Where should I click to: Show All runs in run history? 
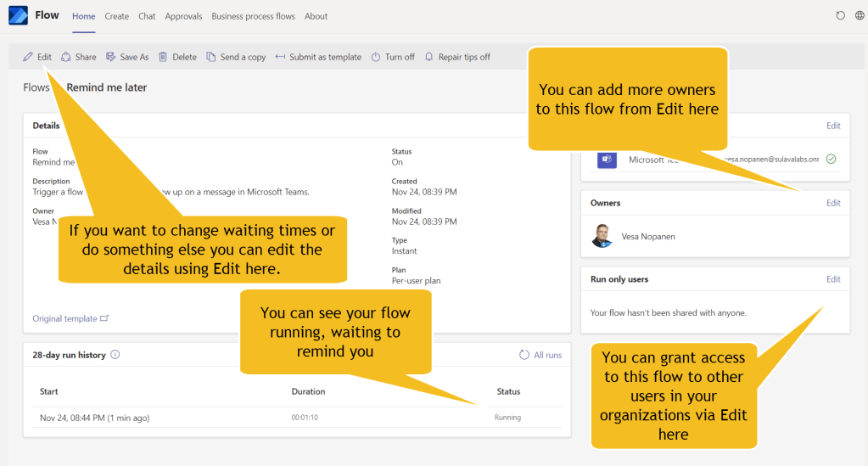[x=540, y=355]
